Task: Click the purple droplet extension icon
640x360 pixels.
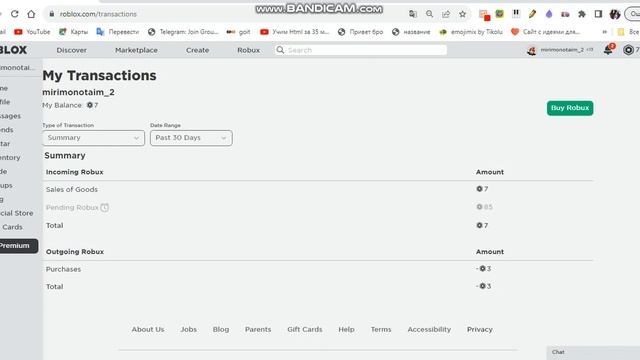Action: 549,14
